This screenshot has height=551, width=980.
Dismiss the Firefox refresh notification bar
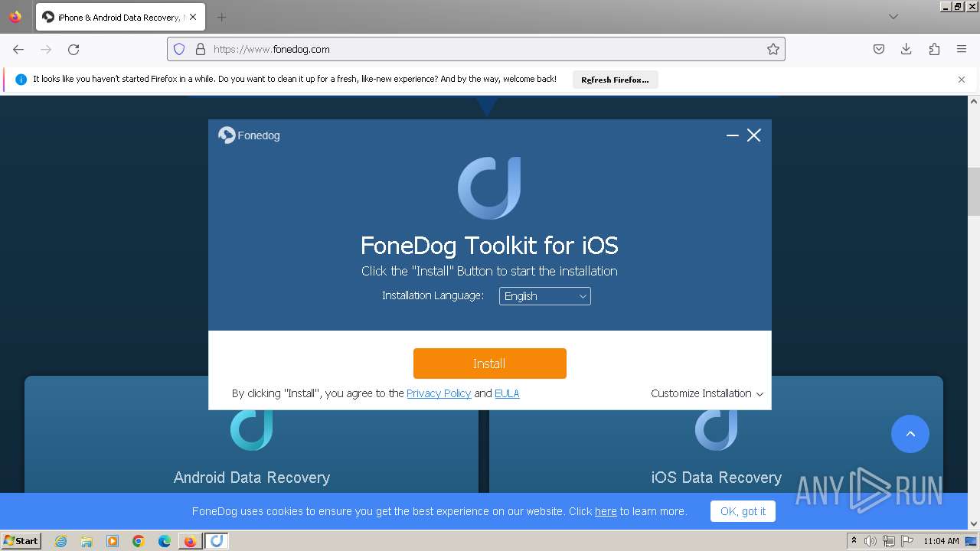962,80
